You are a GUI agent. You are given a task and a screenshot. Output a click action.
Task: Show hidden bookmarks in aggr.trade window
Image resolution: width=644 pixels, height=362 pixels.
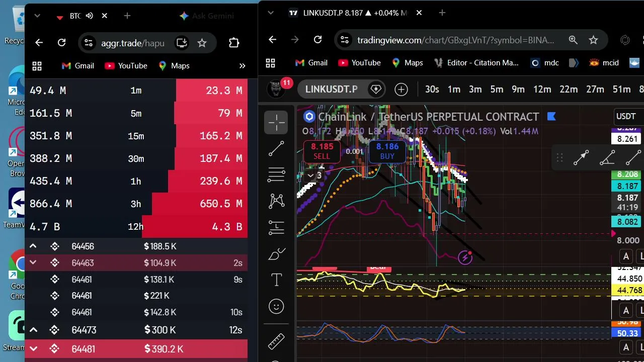[x=242, y=66]
